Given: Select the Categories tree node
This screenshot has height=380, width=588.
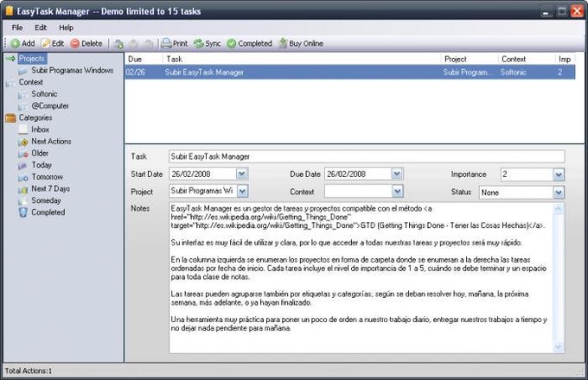Looking at the screenshot, I should [x=35, y=117].
